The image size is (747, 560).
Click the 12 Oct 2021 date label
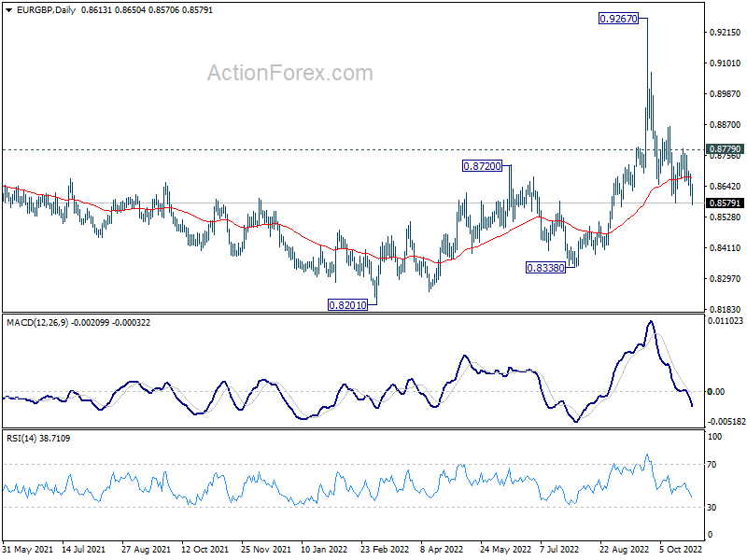pyautogui.click(x=205, y=550)
